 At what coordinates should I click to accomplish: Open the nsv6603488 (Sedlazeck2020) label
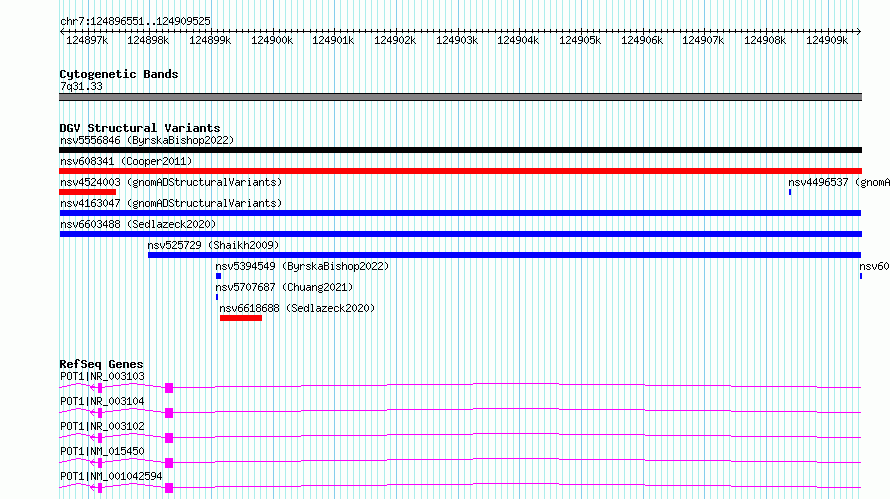pyautogui.click(x=138, y=224)
